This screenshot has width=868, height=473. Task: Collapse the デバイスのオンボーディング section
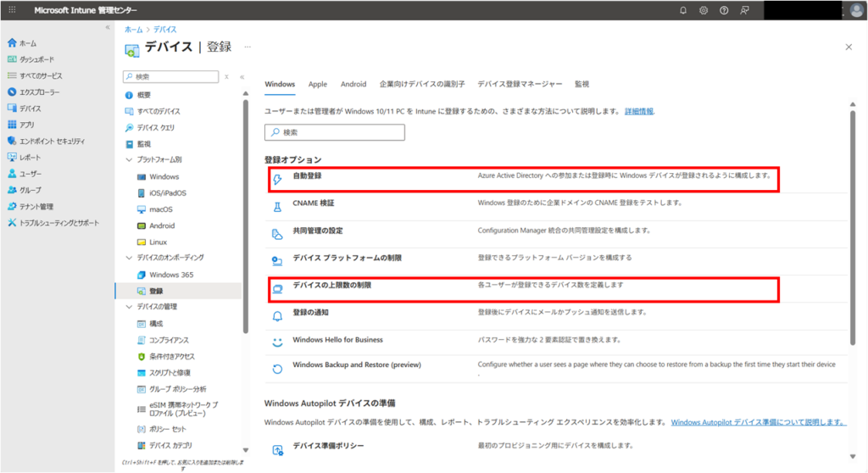pyautogui.click(x=129, y=257)
